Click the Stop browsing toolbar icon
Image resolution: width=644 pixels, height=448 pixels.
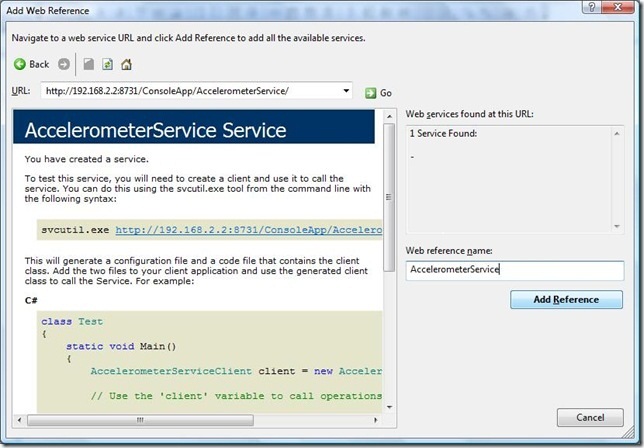tap(89, 64)
